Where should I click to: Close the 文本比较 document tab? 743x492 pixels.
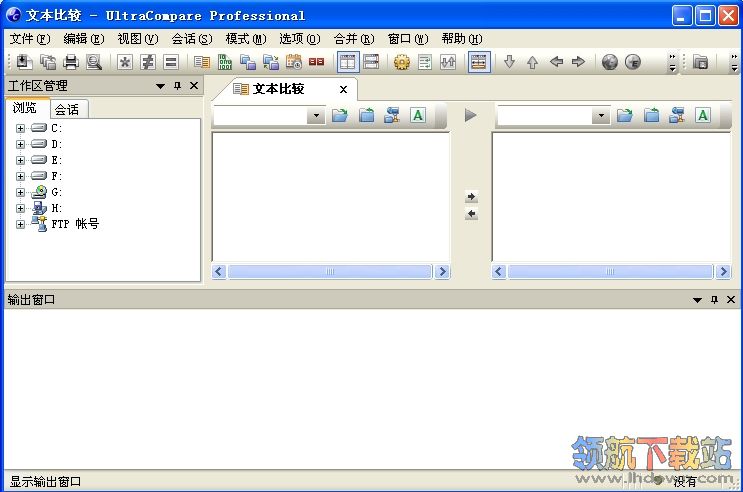pos(344,89)
